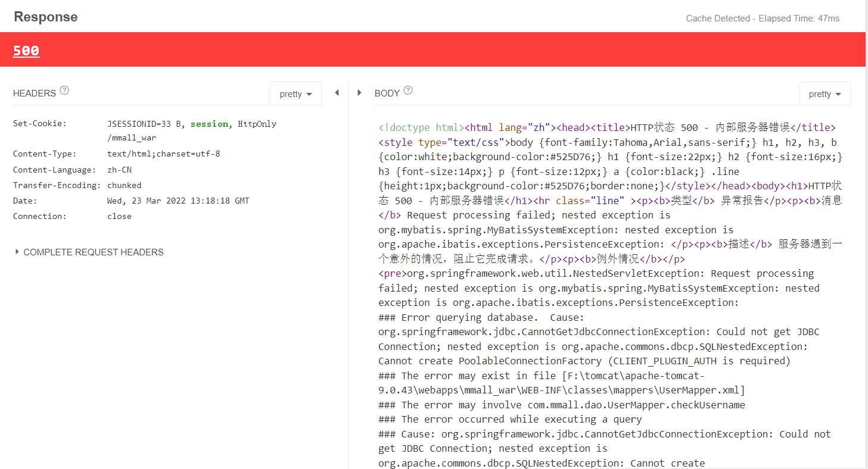Click 'Error querying database. Cause:' line
Viewport: 868px width, 469px height.
[481, 317]
